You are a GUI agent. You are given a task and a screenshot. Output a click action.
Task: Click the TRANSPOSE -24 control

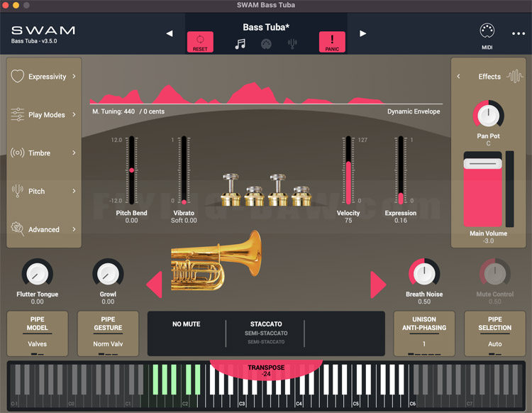pos(266,370)
